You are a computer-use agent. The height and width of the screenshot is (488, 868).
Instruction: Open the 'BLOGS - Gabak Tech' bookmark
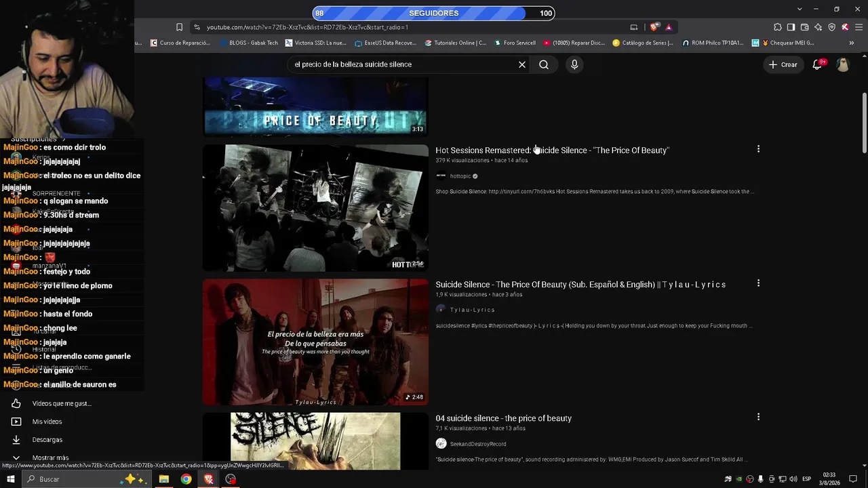249,43
